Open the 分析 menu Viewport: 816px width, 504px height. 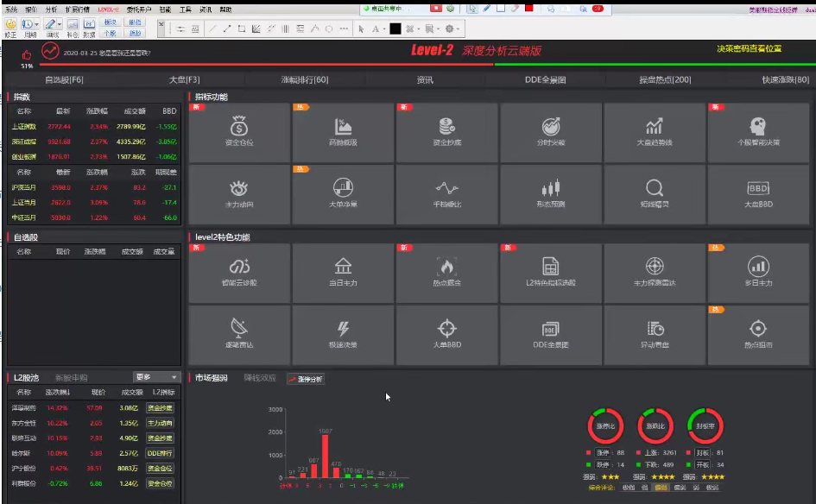[52, 9]
